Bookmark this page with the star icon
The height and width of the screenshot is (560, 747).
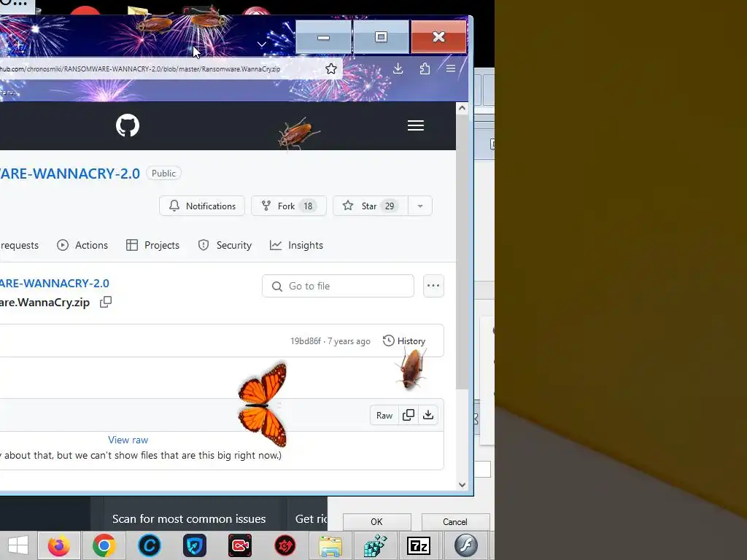(x=331, y=69)
